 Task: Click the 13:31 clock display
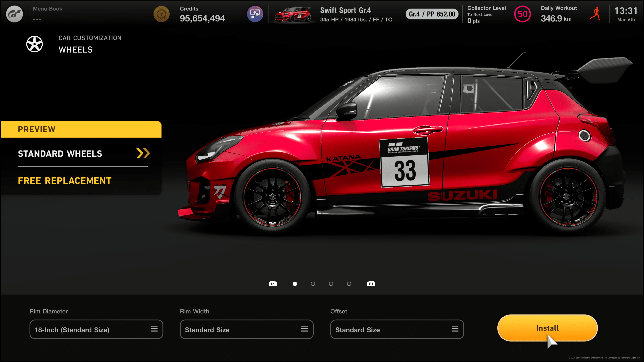626,11
